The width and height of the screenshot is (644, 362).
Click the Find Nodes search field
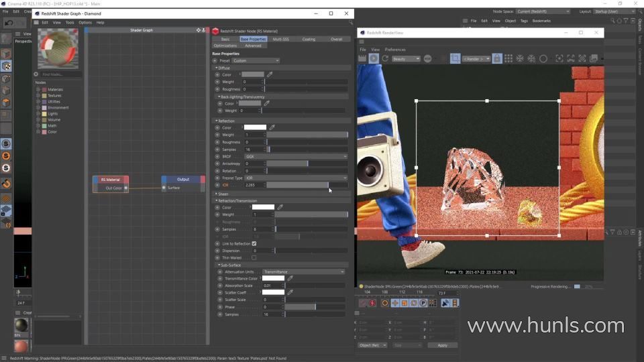point(61,74)
